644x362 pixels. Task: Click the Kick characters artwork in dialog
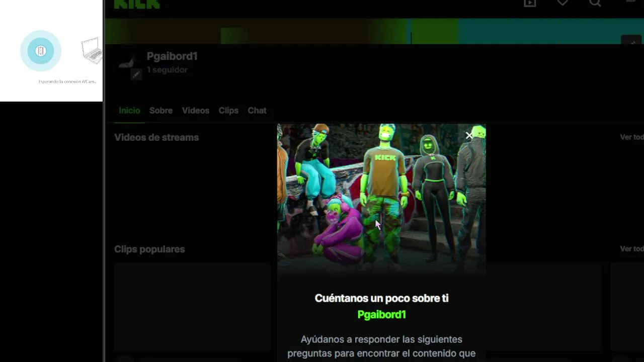(x=381, y=199)
